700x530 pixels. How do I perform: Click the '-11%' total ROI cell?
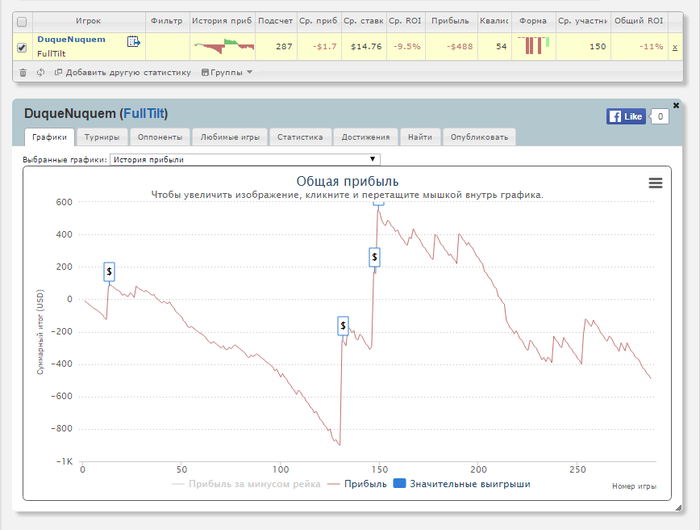tap(639, 46)
